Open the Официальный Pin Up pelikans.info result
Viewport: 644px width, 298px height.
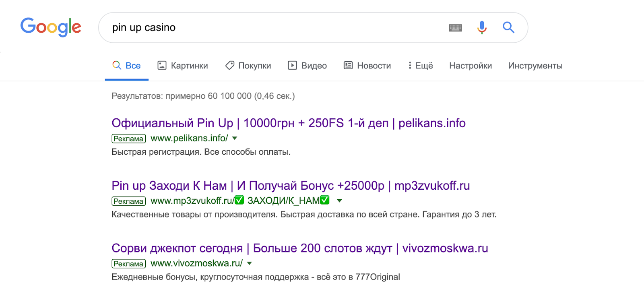289,123
